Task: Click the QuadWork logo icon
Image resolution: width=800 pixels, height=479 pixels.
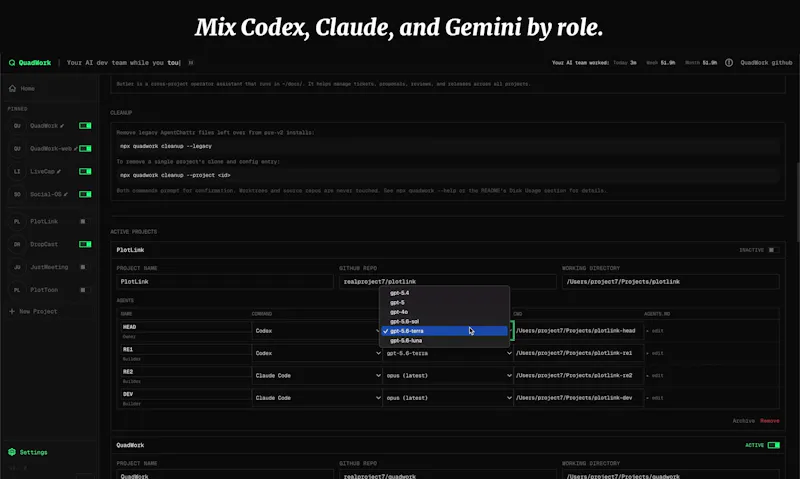Action: pos(12,63)
